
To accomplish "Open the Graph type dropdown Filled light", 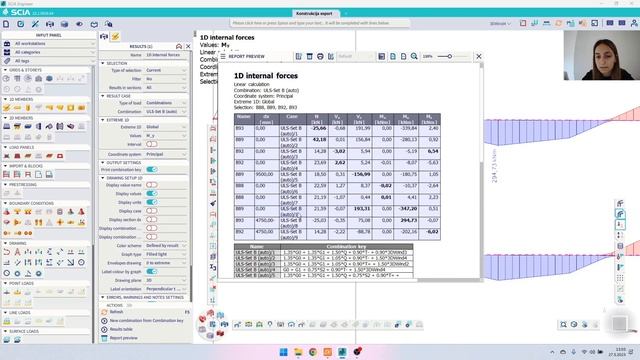I will tap(166, 254).
